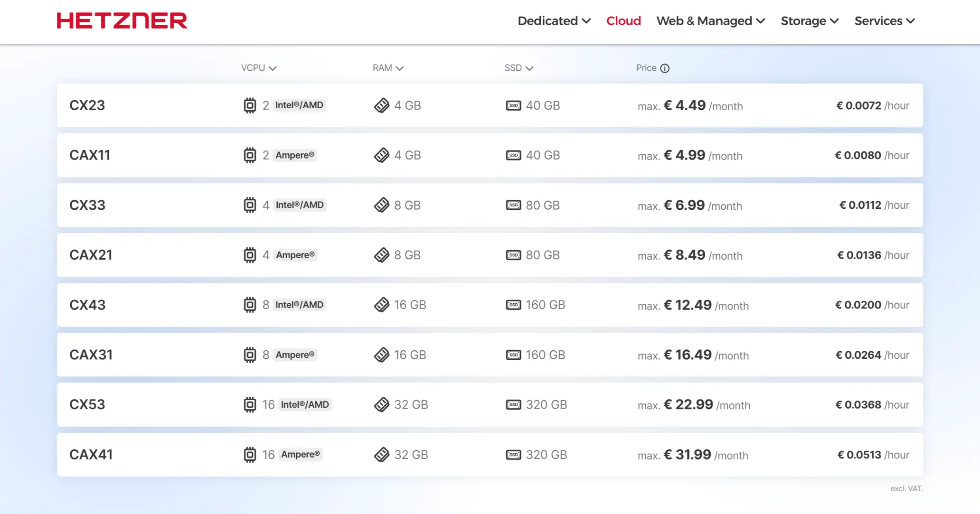The width and height of the screenshot is (980, 514).
Task: Click the € 6.99 /month price
Action: coord(703,205)
